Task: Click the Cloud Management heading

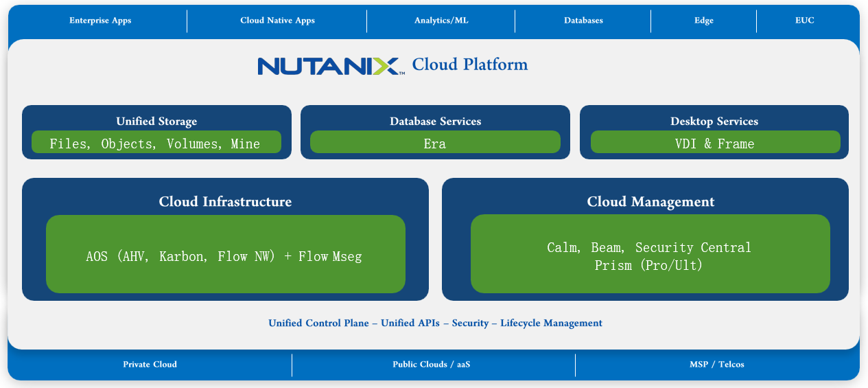Action: click(650, 202)
